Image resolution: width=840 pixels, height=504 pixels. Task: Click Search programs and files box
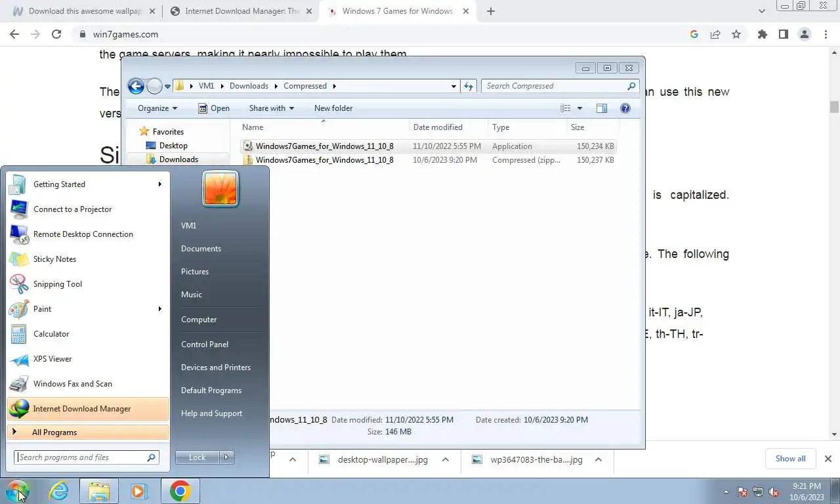(x=87, y=457)
